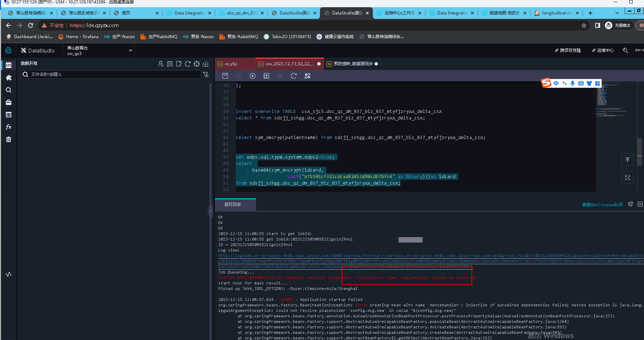This screenshot has width=644, height=340.
Task: Click the advanced run icon in the editor toolbar
Action: pos(266,76)
